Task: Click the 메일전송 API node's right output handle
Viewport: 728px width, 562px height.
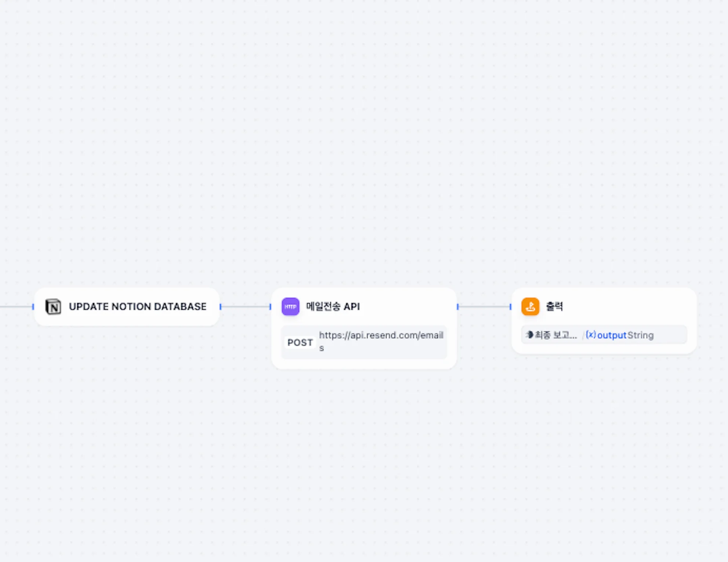Action: click(x=458, y=306)
